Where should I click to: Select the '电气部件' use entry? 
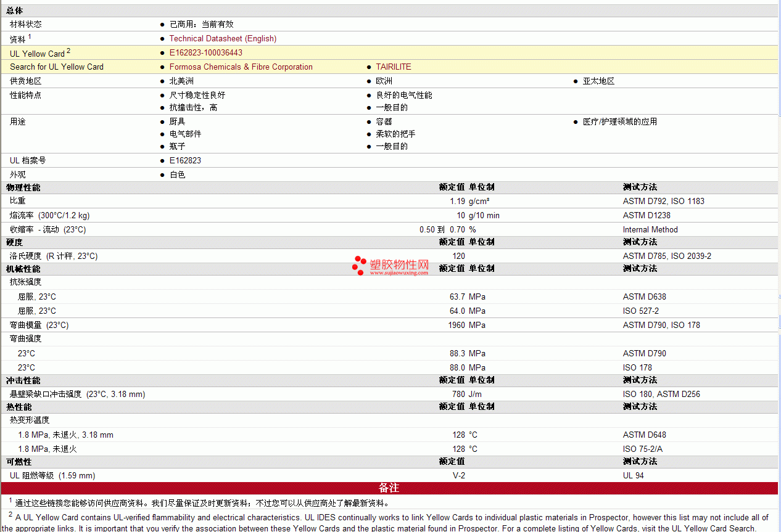186,134
